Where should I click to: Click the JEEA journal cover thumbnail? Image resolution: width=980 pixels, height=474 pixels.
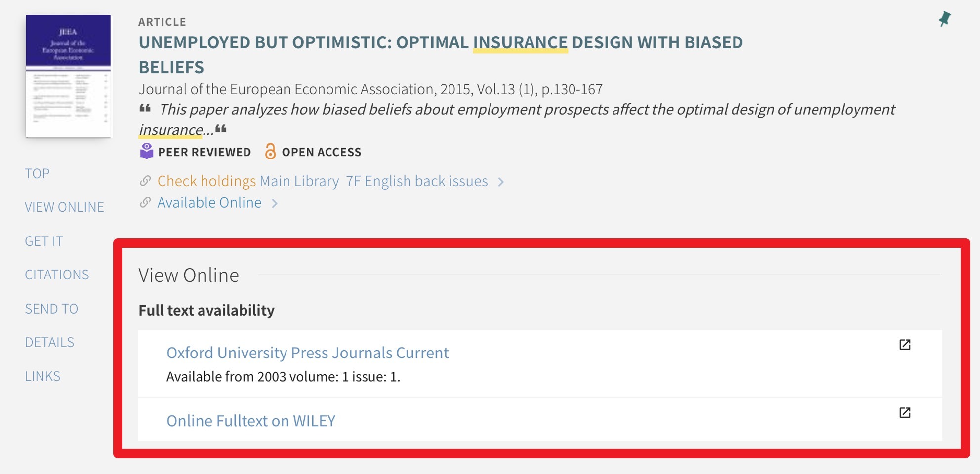coord(68,76)
